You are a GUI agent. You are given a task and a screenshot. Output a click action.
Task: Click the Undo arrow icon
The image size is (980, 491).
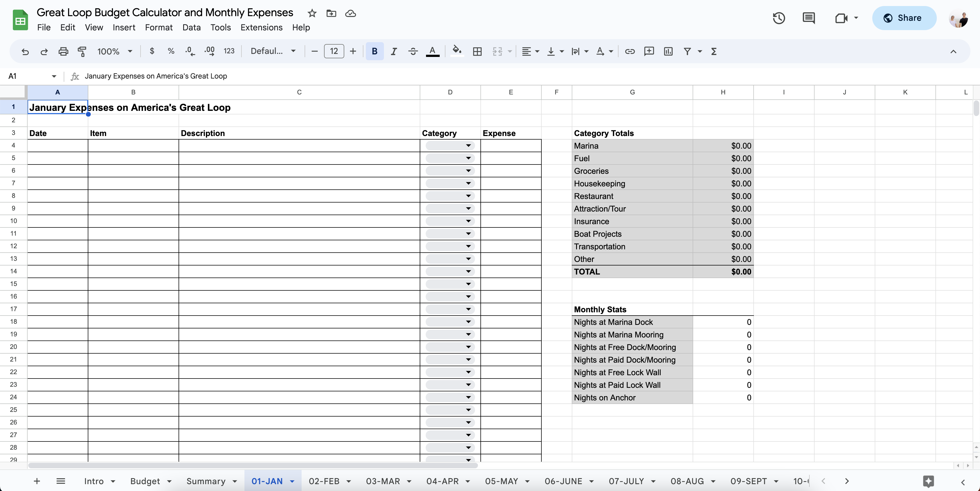(x=25, y=51)
